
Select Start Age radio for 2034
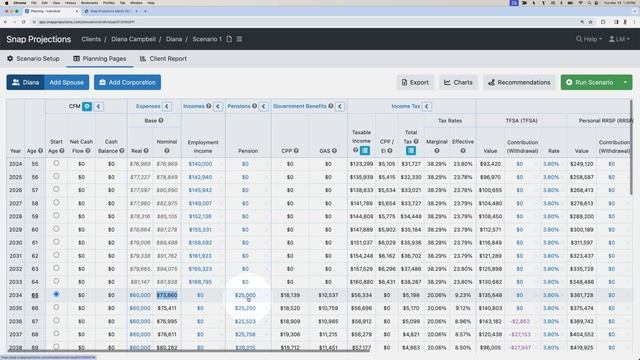[56, 294]
